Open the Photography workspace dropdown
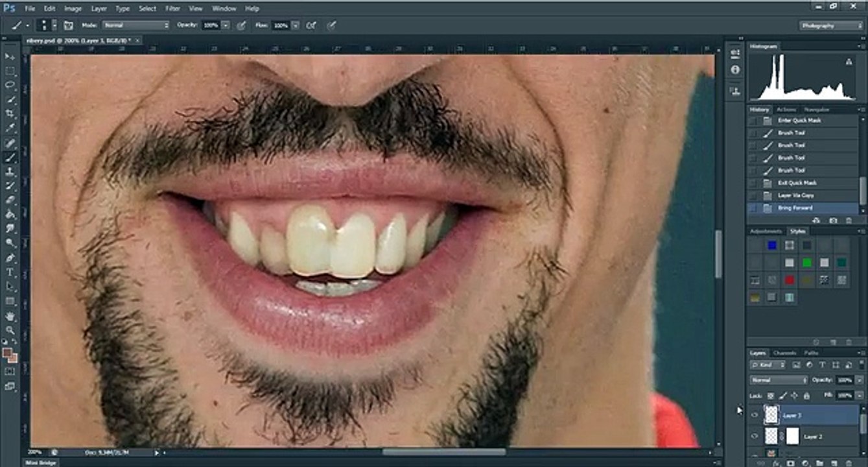The image size is (868, 467). 831,25
